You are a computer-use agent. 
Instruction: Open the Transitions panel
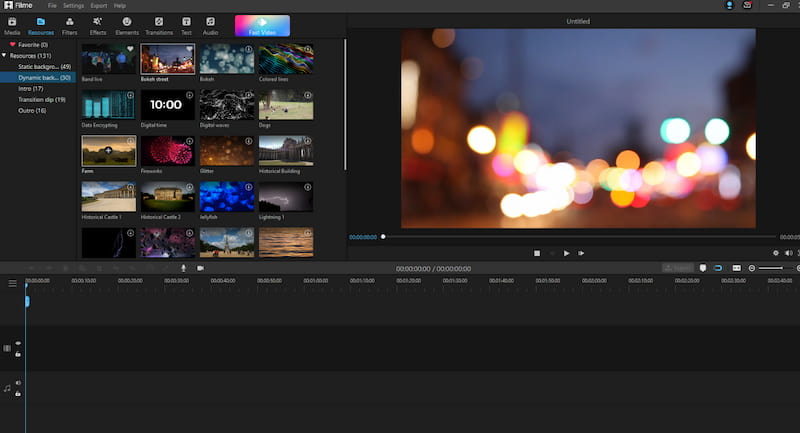click(158, 22)
